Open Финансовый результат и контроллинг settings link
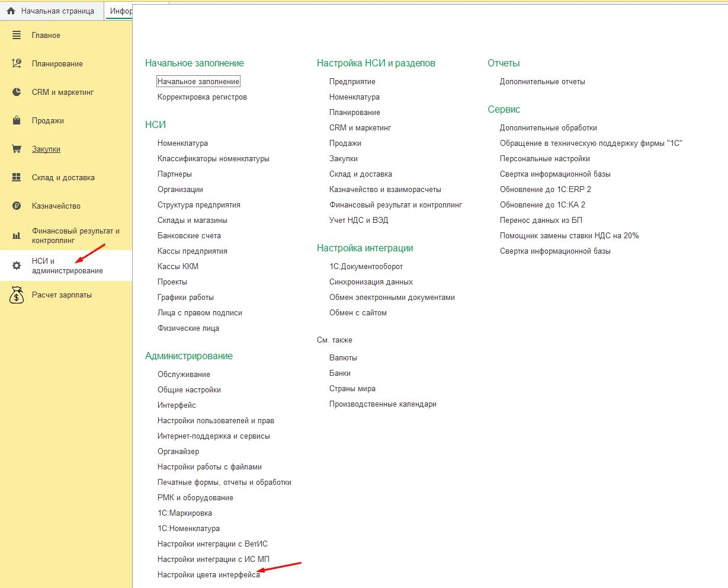728x588 pixels. point(396,205)
